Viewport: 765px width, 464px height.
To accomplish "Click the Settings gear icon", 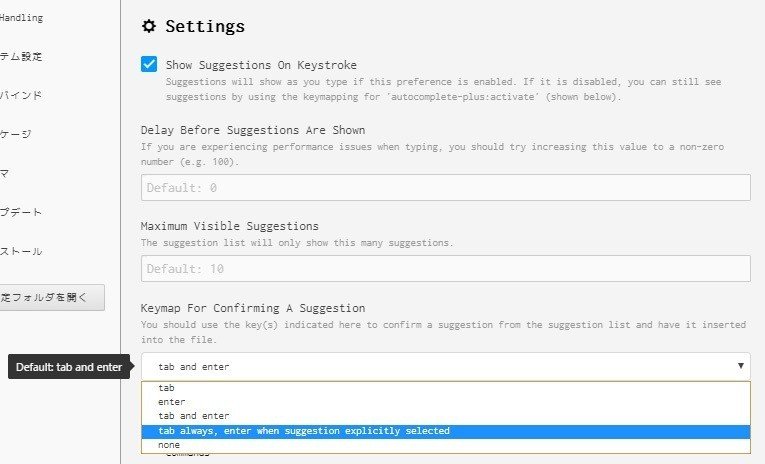I will tap(149, 26).
